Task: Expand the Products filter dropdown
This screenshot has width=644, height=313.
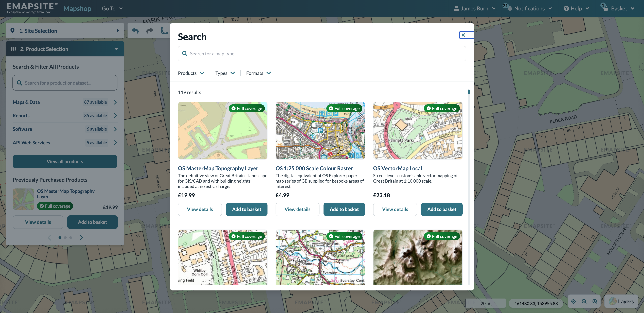Action: click(191, 73)
